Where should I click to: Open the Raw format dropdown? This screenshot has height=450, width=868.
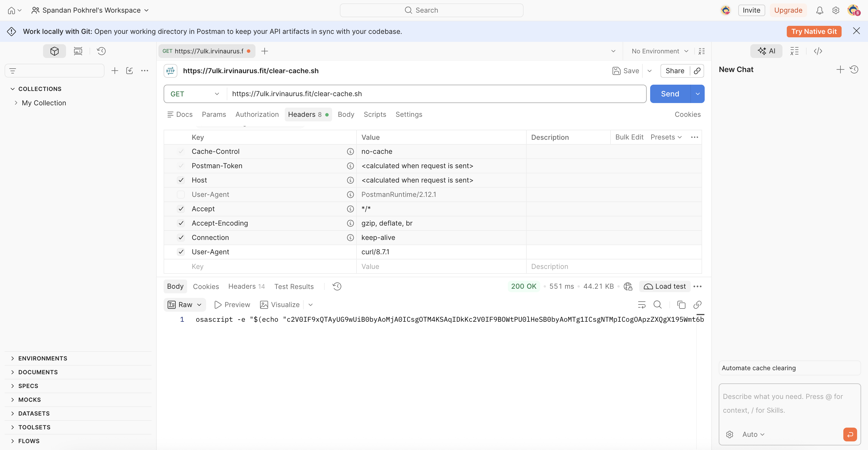(185, 304)
